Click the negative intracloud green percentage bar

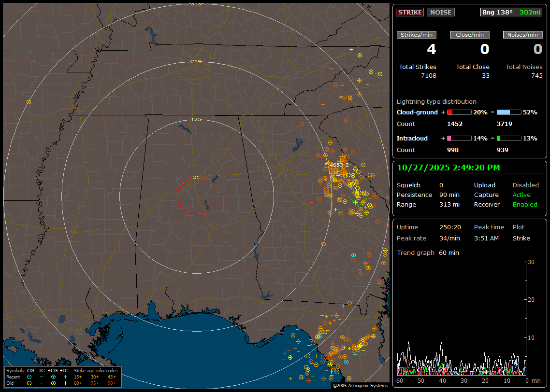[x=509, y=138]
